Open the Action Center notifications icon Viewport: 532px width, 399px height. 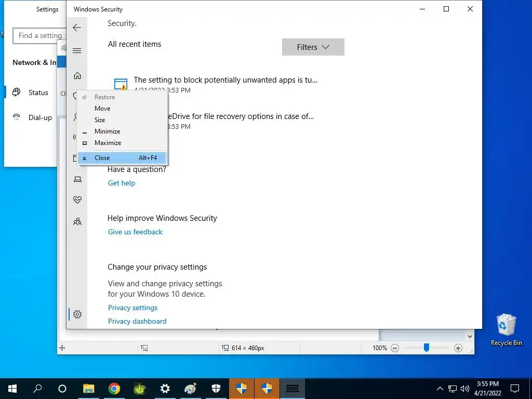pyautogui.click(x=515, y=389)
